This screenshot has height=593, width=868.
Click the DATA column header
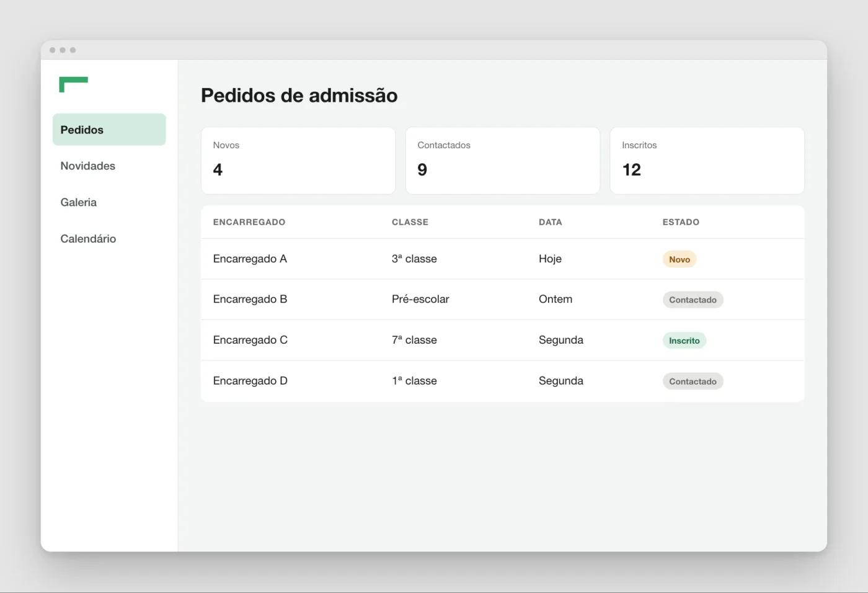(551, 222)
